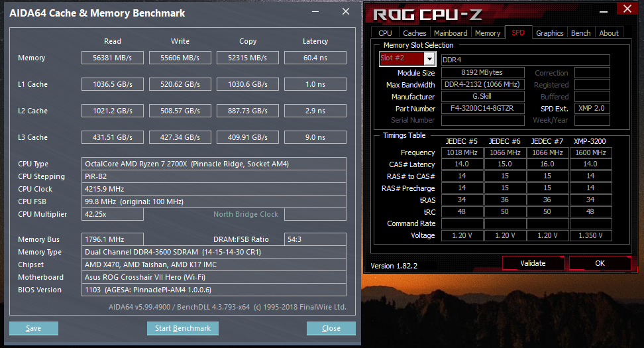Click L3 Cache Latency value 9.0 ns
Screen dimensions: 644x348
click(x=315, y=137)
